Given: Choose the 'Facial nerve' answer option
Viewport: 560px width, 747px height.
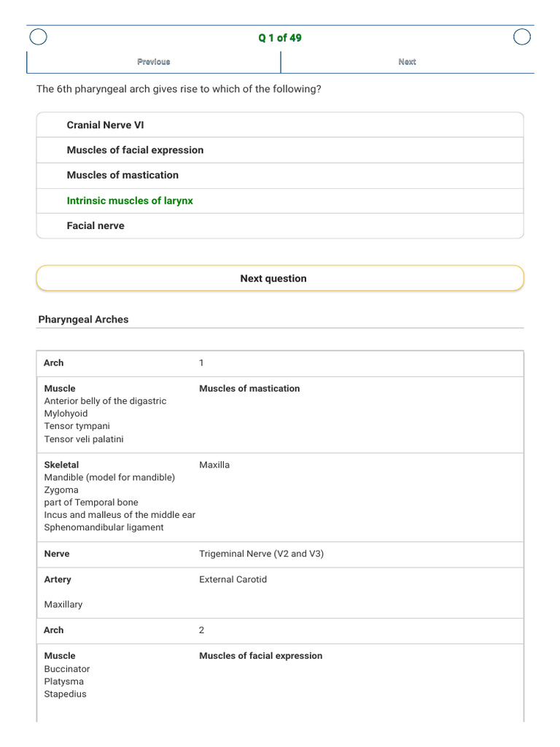Looking at the screenshot, I should tap(280, 226).
